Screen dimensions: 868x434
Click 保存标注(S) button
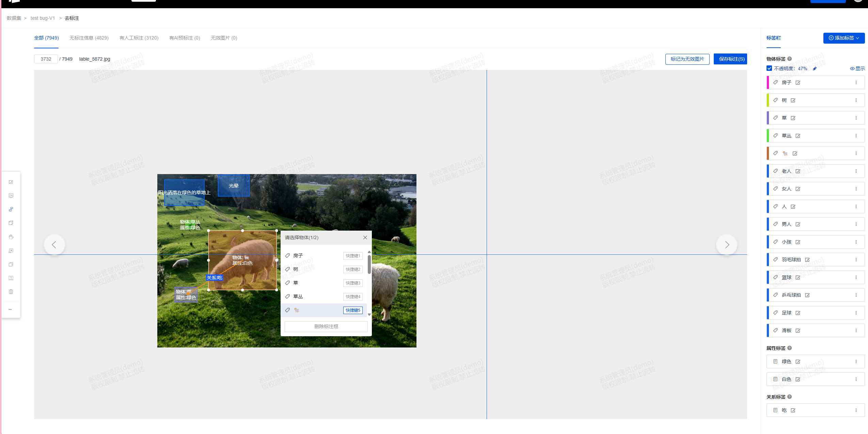[730, 59]
